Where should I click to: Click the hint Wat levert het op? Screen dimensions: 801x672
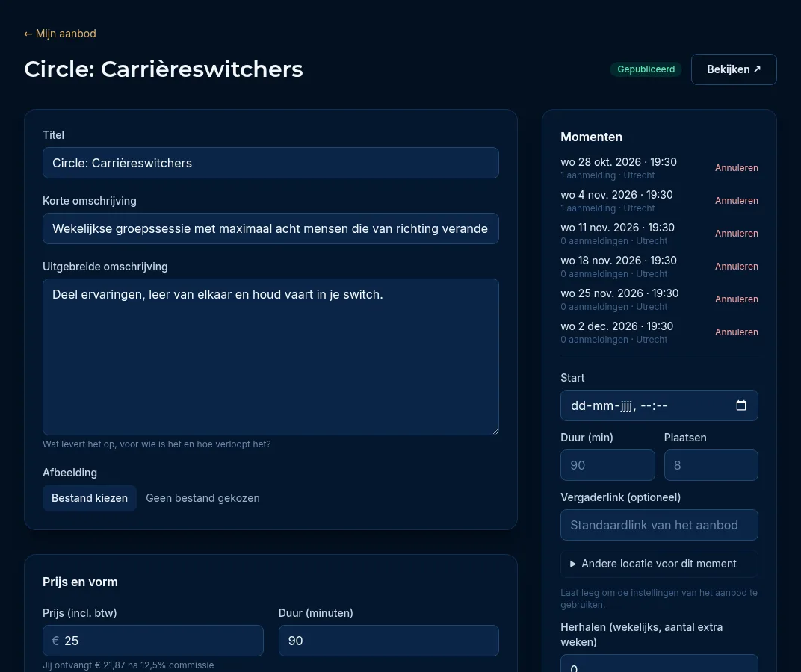click(157, 444)
